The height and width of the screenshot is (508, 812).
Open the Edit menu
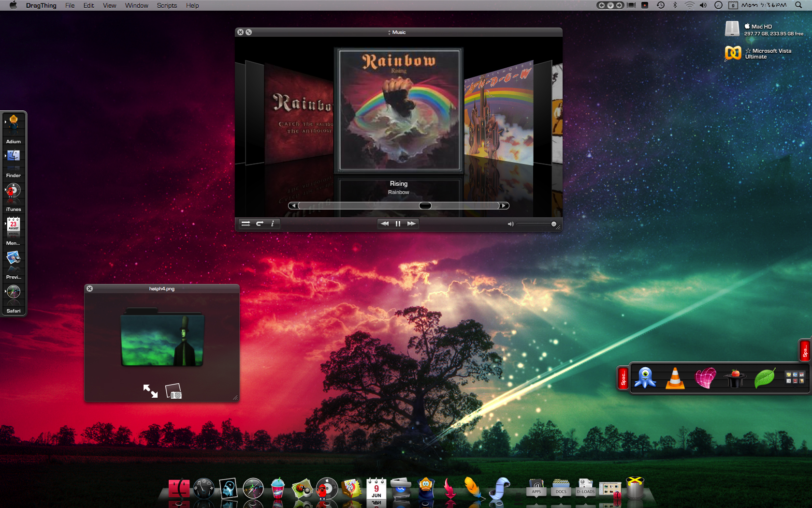click(x=88, y=5)
